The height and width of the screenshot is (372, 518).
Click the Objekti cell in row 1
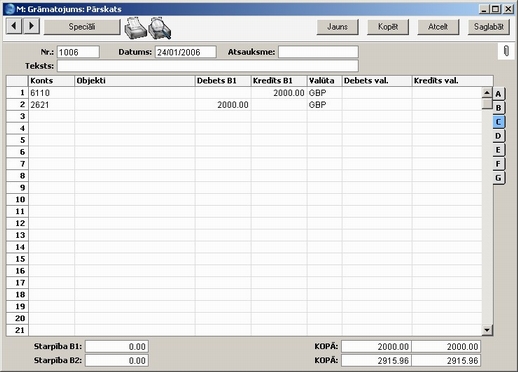click(x=135, y=93)
